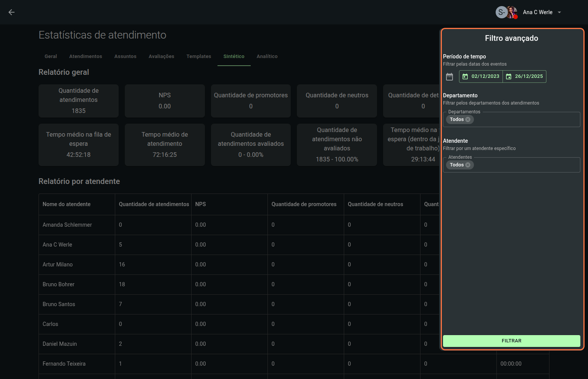
Task: Click the S- avatar badge
Action: [x=501, y=12]
